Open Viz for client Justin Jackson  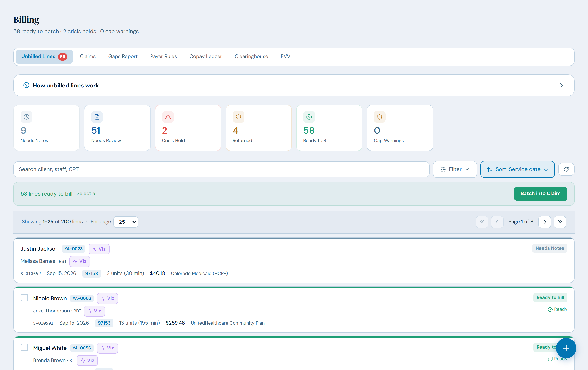(99, 249)
